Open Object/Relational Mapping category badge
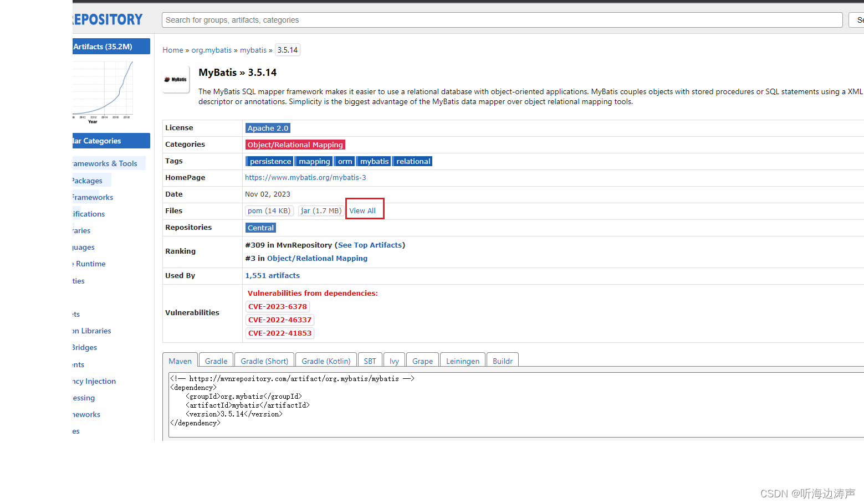Screen dimensions: 864x504 tap(295, 145)
